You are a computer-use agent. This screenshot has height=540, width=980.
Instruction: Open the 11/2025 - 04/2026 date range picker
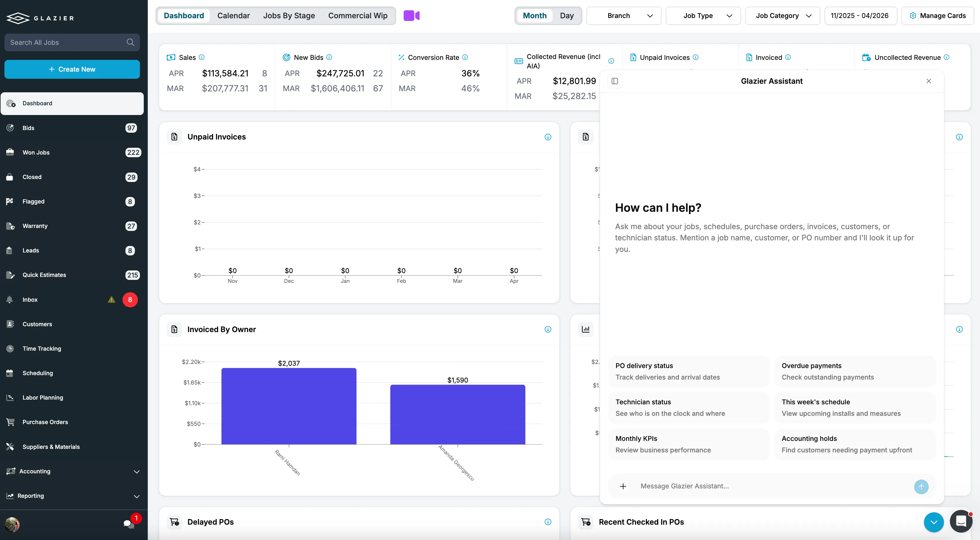[x=860, y=16]
